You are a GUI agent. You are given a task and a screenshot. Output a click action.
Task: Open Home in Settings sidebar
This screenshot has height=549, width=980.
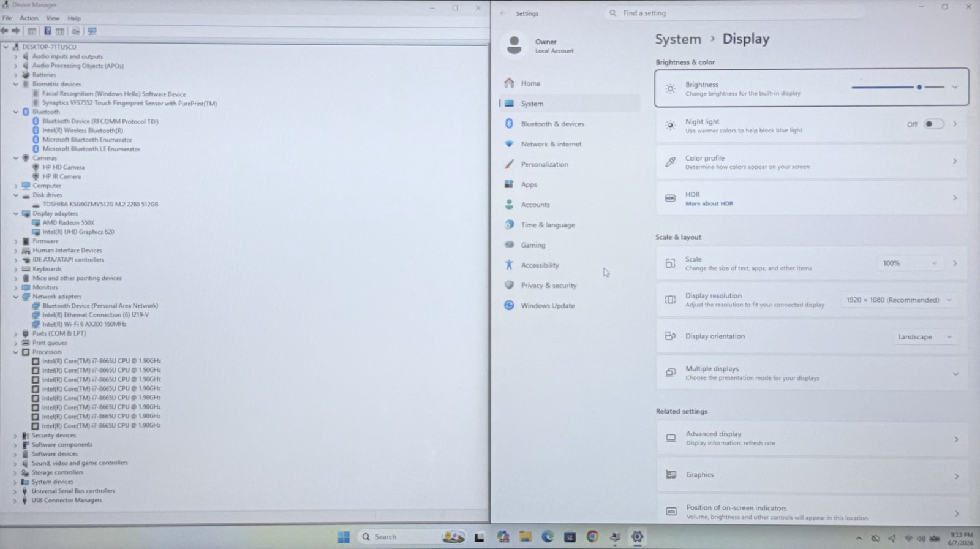point(530,83)
